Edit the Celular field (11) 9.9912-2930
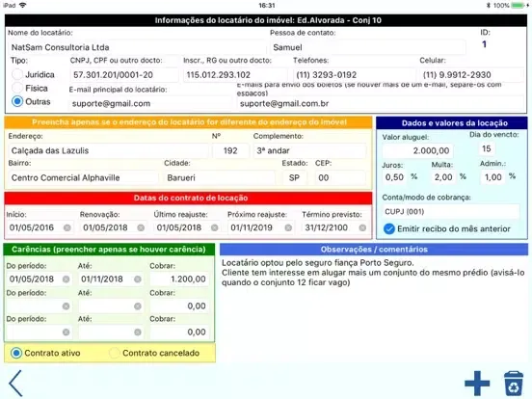Screen dimensions: 532x399 pos(471,74)
